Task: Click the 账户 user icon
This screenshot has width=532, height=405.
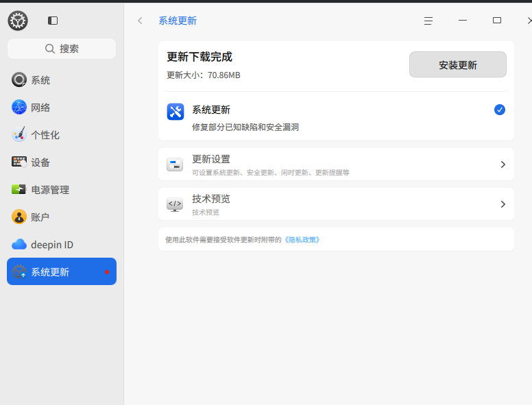Action: pyautogui.click(x=19, y=217)
